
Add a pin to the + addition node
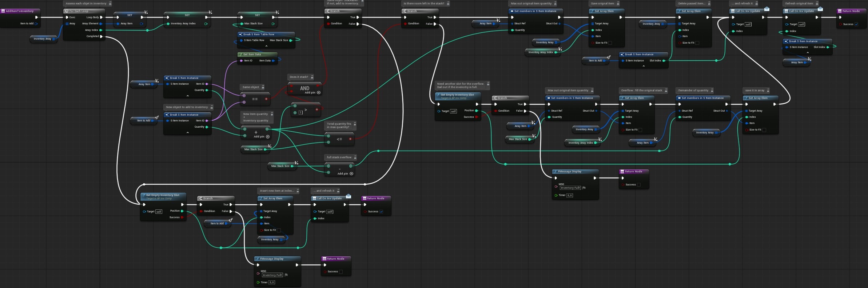click(268, 137)
